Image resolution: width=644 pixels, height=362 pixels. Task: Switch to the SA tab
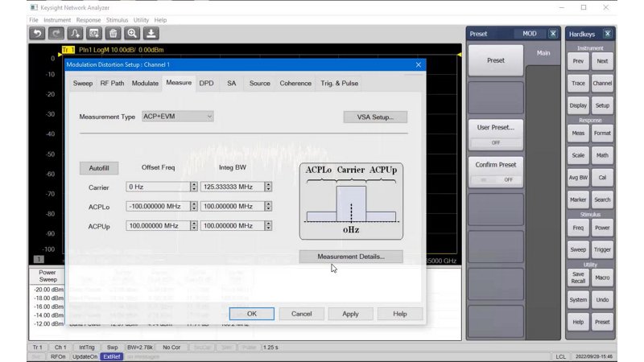point(232,84)
